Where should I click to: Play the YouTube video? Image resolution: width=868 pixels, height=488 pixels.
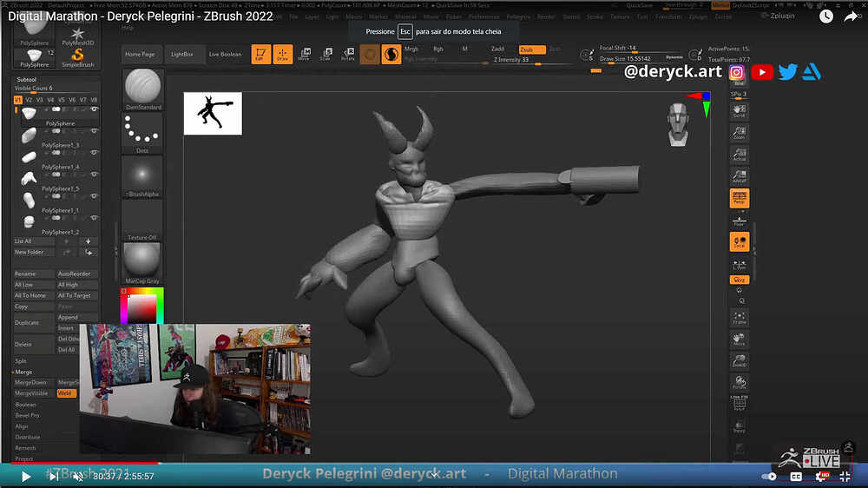(25, 477)
